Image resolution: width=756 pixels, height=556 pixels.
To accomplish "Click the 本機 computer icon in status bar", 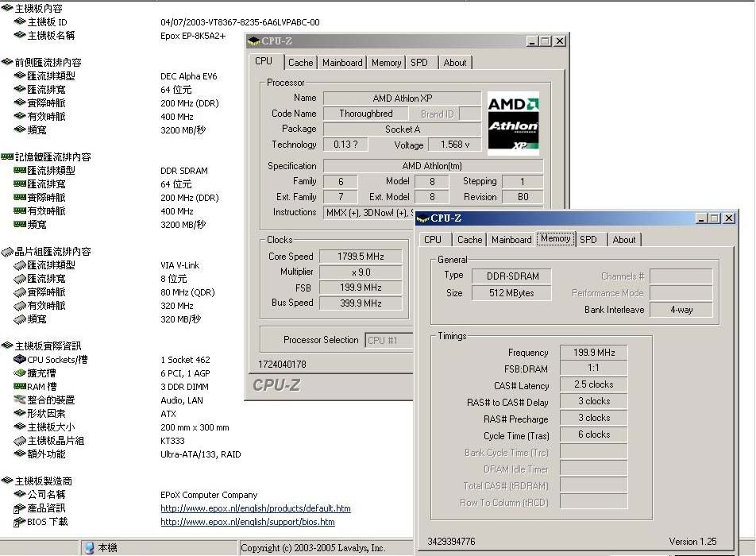I will (x=89, y=548).
